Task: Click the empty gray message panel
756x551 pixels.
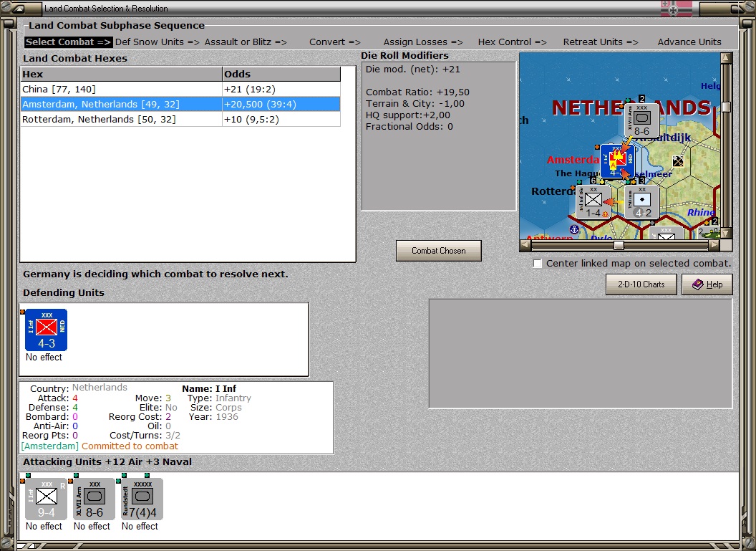Action: pyautogui.click(x=581, y=354)
